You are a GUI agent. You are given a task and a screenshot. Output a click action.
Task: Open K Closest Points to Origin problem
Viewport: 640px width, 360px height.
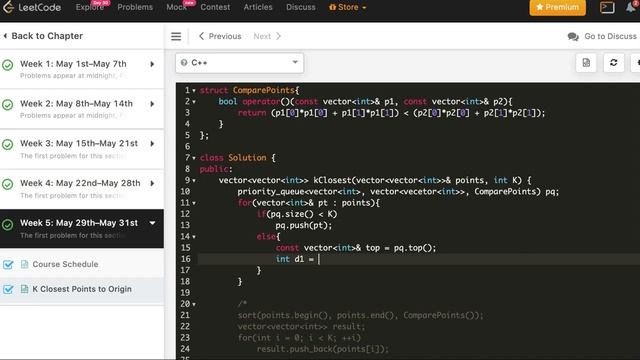pyautogui.click(x=82, y=289)
